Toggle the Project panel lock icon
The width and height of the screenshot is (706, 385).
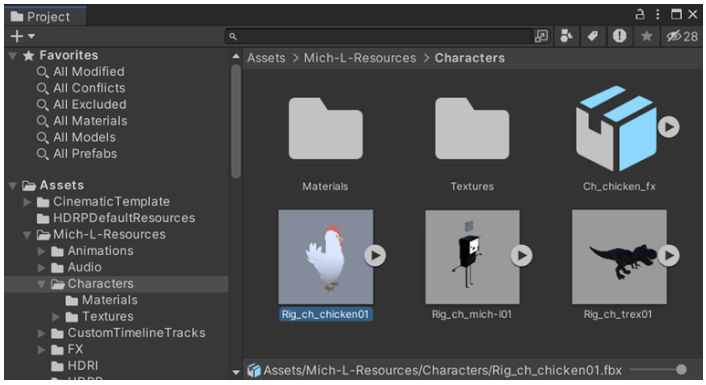point(640,14)
